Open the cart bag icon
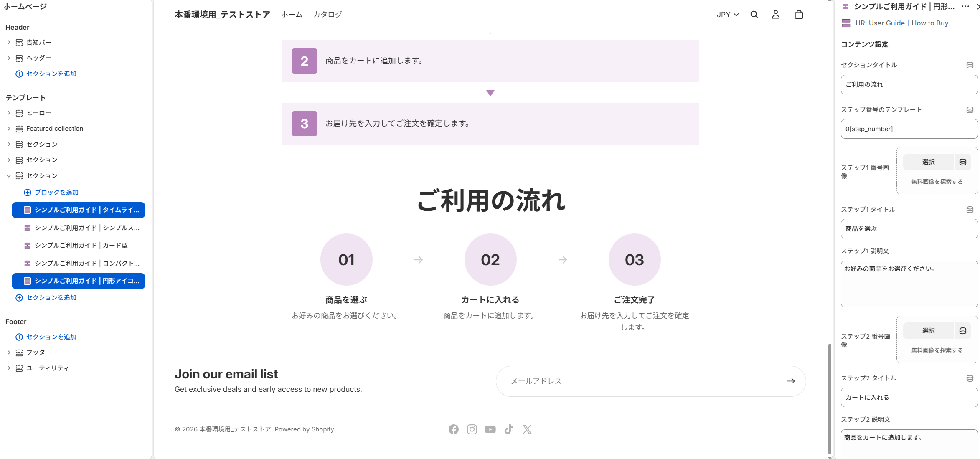Image resolution: width=980 pixels, height=459 pixels. 799,14
